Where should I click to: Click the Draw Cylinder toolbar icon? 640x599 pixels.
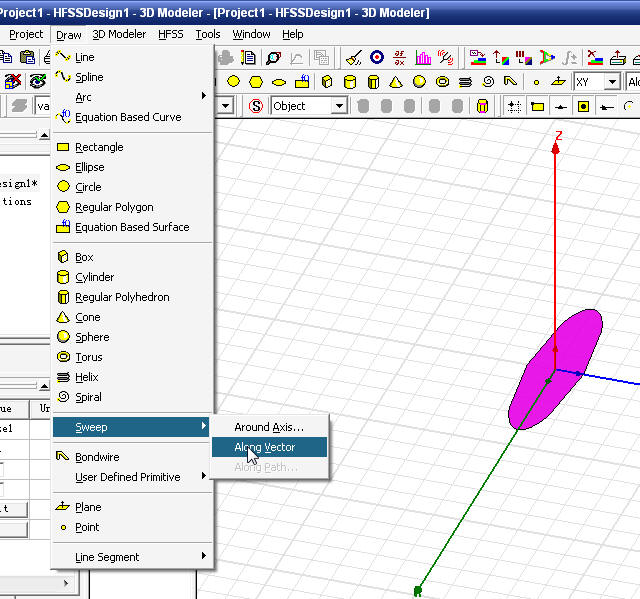[x=350, y=82]
